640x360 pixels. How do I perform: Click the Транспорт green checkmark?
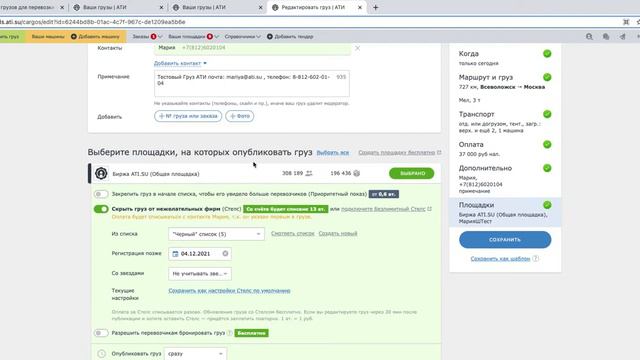(x=547, y=114)
